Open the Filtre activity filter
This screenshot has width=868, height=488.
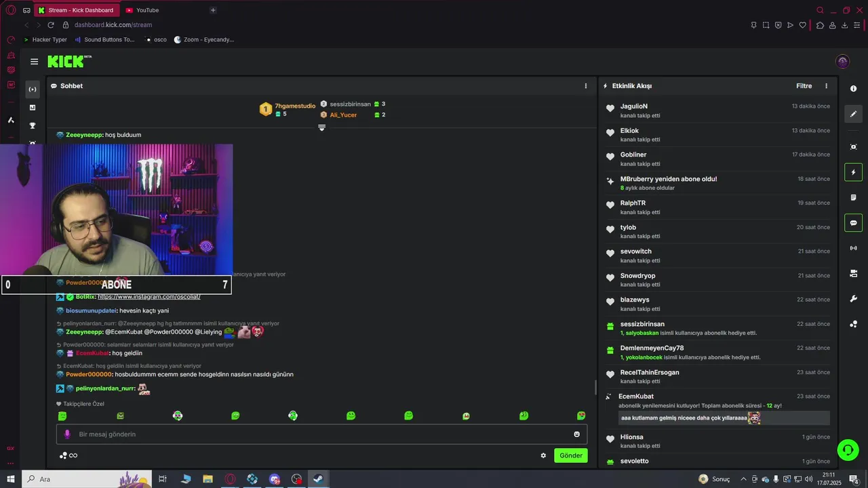coord(804,86)
